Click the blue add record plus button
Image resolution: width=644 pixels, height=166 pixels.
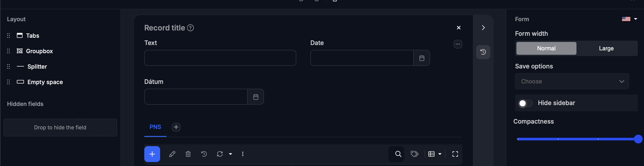tap(152, 154)
